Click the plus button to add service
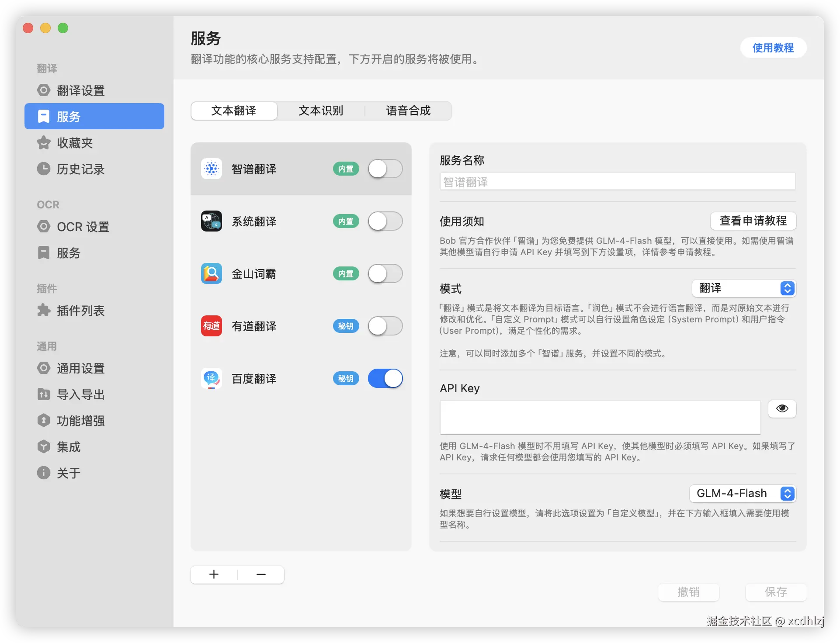 [214, 574]
